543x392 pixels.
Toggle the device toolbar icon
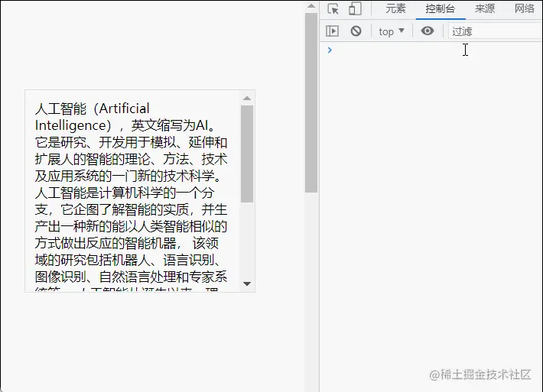[x=355, y=8]
